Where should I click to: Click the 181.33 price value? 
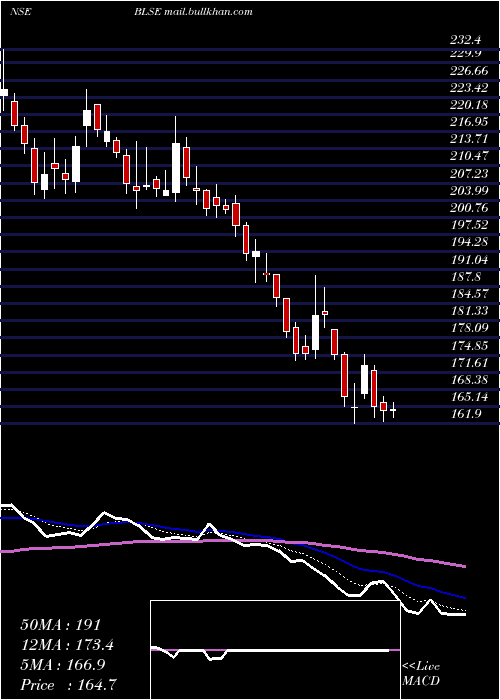tap(470, 311)
